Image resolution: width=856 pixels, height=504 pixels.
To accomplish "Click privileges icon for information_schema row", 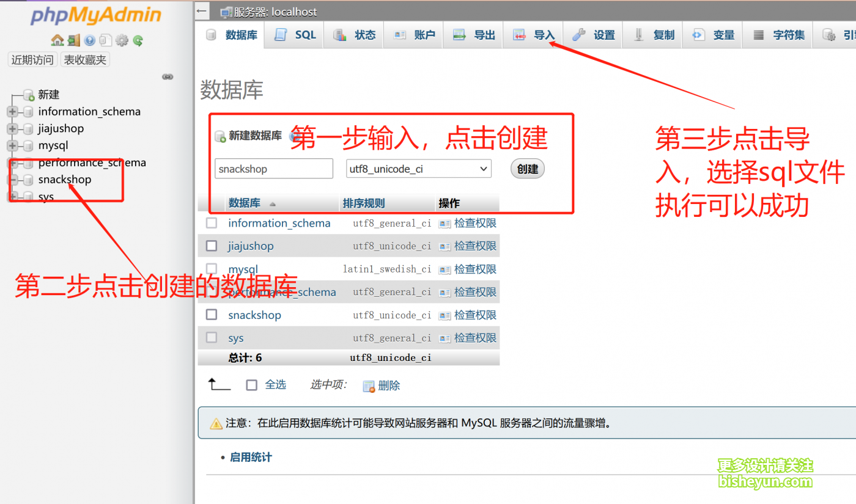I will (x=445, y=224).
